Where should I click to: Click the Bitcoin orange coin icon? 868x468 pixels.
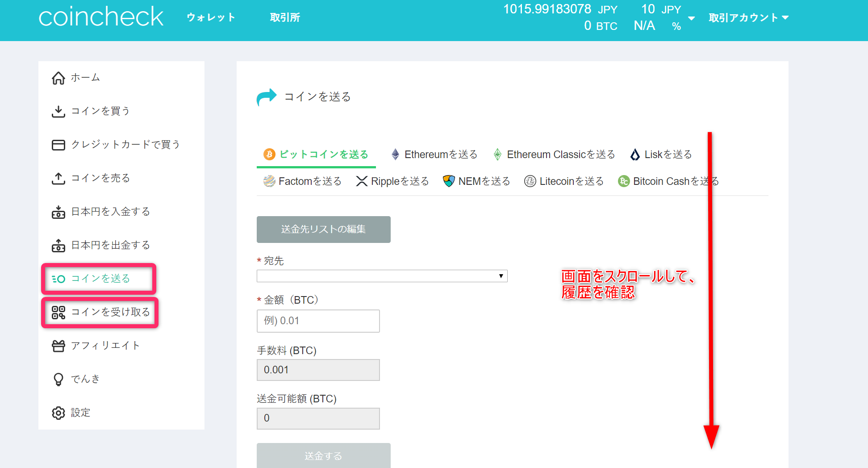269,155
